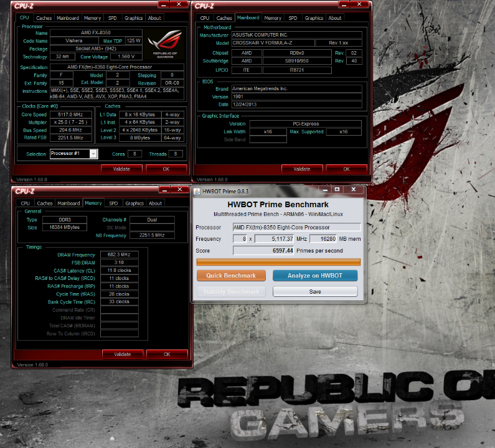The height and width of the screenshot is (448, 495).
Task: Click the Core Speed value 5117.0 MHz
Action: [70, 114]
